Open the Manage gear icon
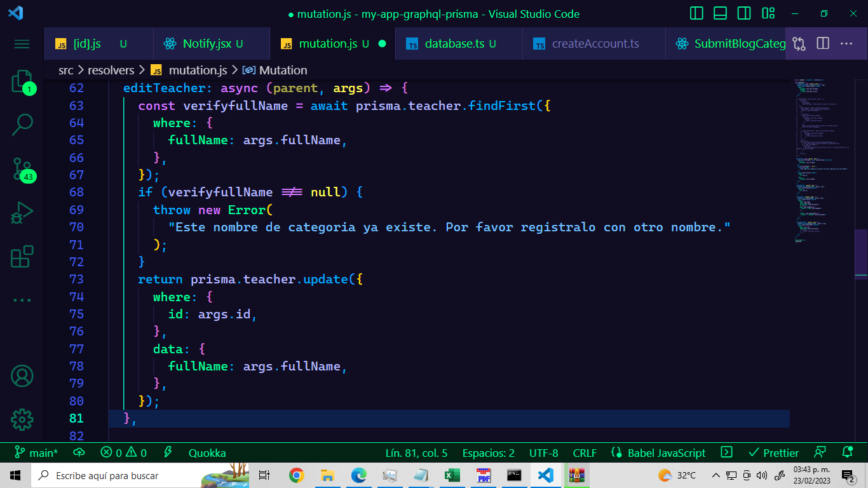This screenshot has width=868, height=488. pyautogui.click(x=22, y=419)
